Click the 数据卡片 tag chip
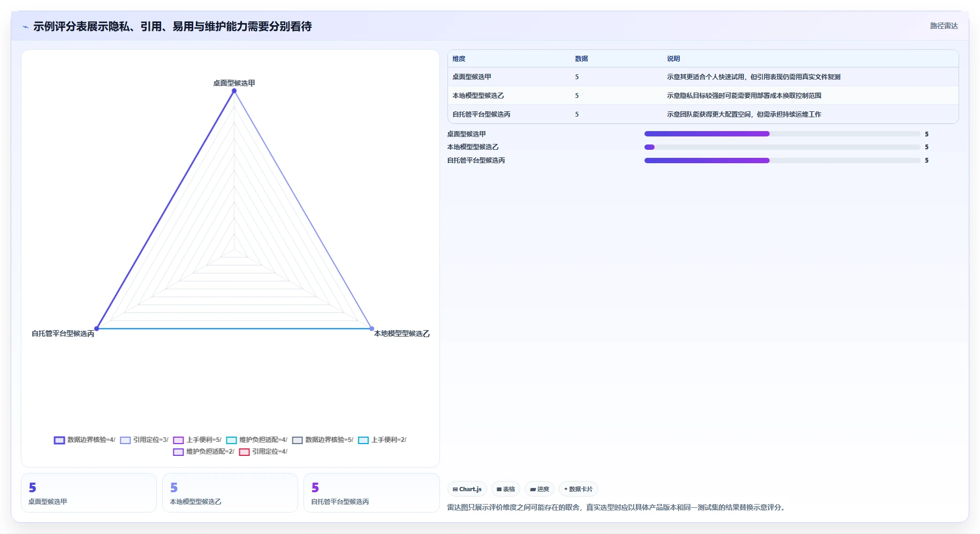Image resolution: width=980 pixels, height=534 pixels. pos(578,489)
